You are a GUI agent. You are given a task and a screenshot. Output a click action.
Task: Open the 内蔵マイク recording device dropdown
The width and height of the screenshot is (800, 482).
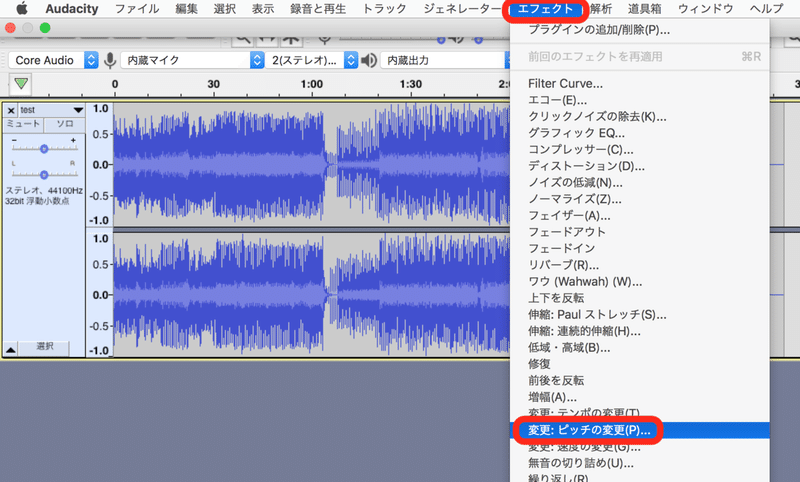coord(192,60)
